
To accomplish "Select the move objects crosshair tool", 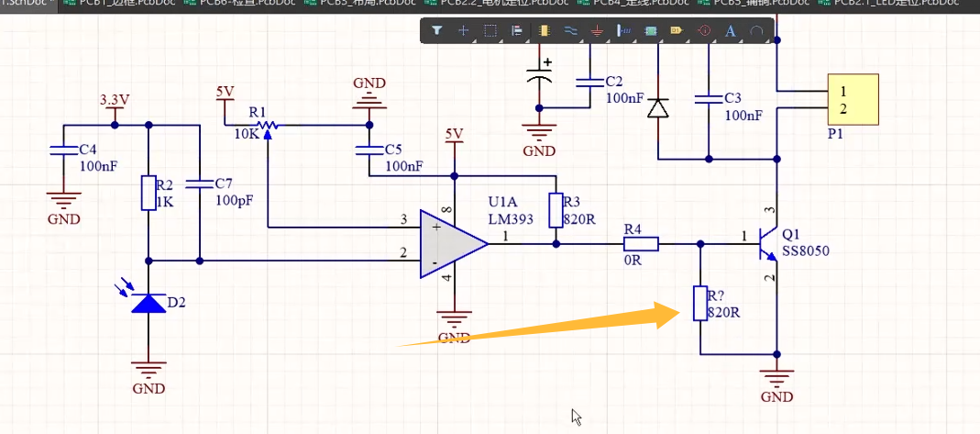I will [463, 30].
